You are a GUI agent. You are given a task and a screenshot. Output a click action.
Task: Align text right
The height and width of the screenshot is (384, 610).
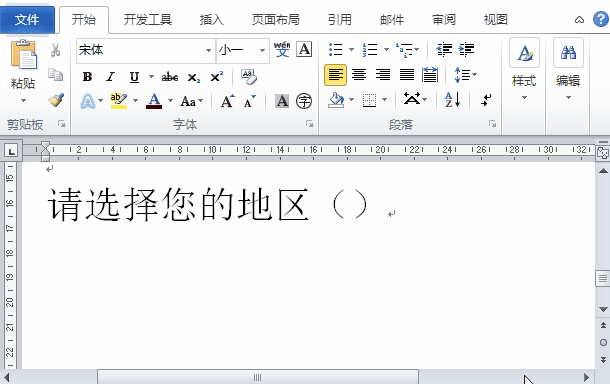pyautogui.click(x=383, y=75)
